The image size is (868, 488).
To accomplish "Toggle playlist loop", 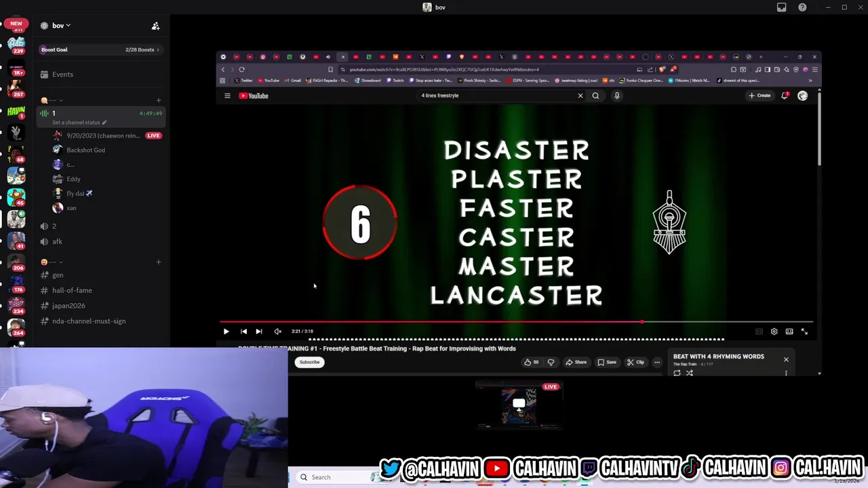I will (677, 373).
